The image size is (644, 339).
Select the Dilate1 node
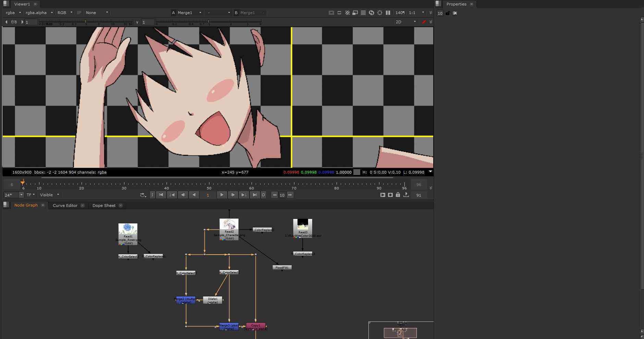pyautogui.click(x=212, y=300)
